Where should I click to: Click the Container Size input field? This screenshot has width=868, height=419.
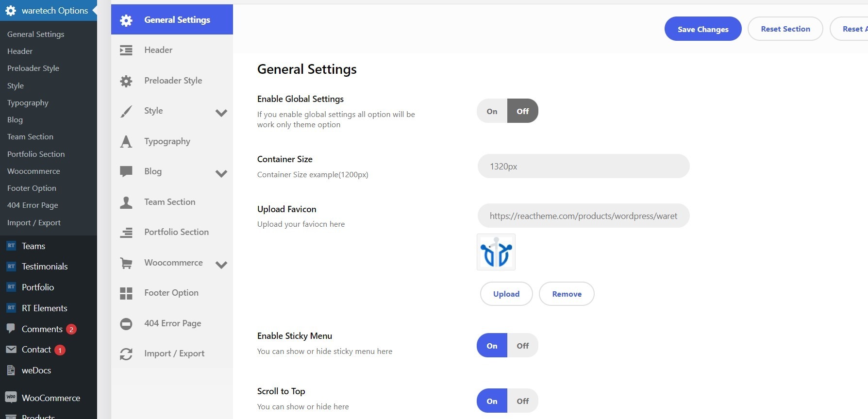pos(583,166)
